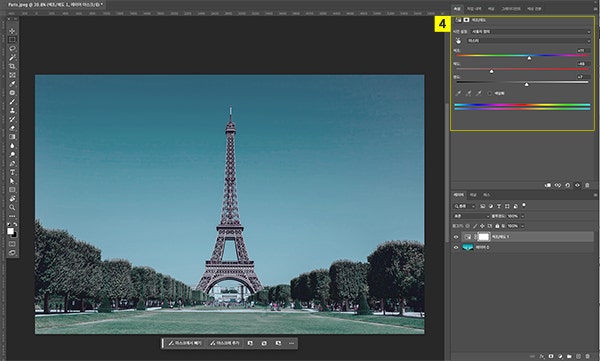Select the History Brush tool
600x361 pixels.
12,119
